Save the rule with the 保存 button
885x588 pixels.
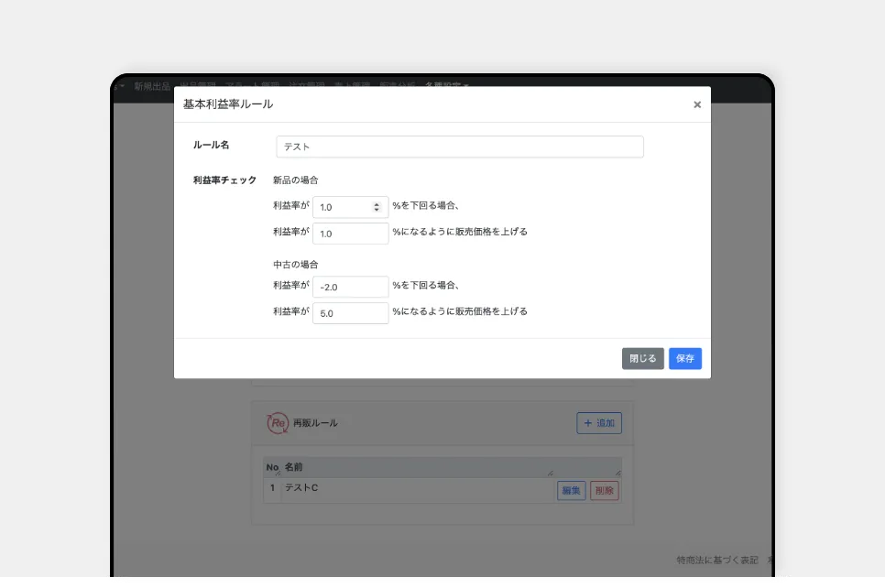click(x=684, y=359)
